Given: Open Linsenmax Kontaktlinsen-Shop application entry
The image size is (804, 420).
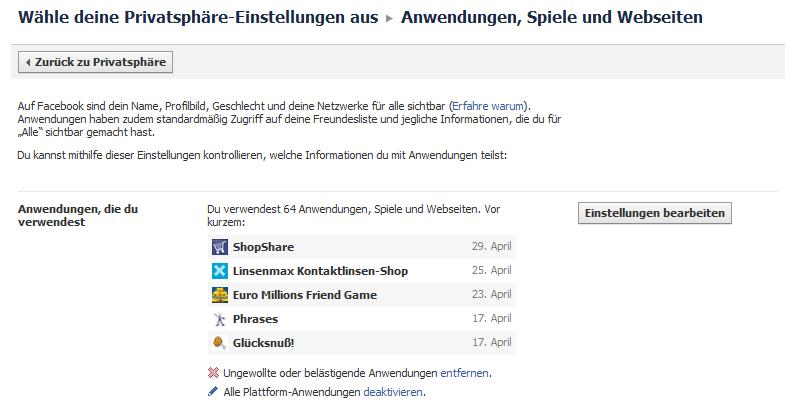Looking at the screenshot, I should (x=321, y=271).
